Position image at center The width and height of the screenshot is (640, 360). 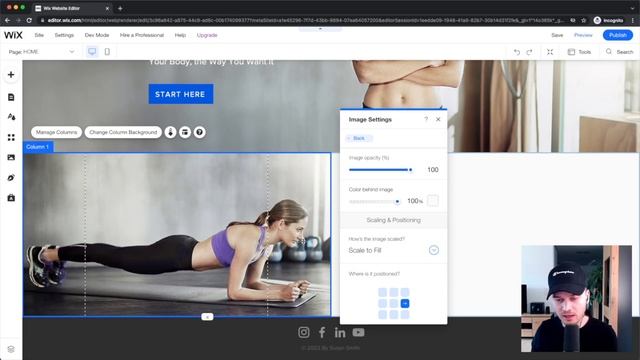point(393,303)
